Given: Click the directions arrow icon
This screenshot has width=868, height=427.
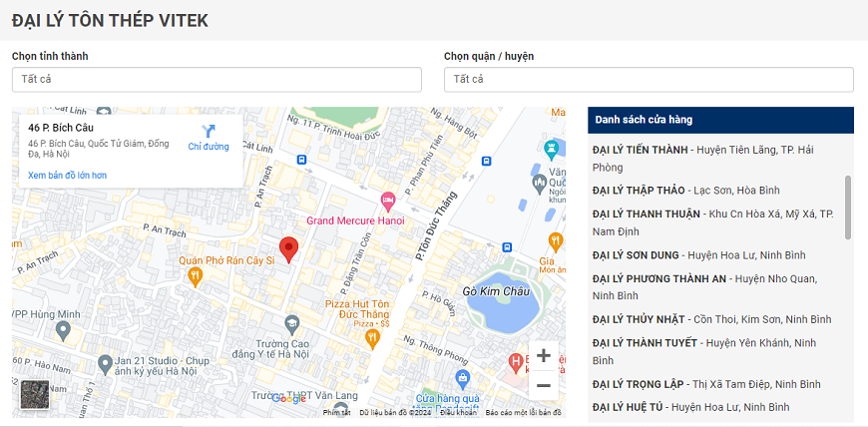Looking at the screenshot, I should pos(209,132).
